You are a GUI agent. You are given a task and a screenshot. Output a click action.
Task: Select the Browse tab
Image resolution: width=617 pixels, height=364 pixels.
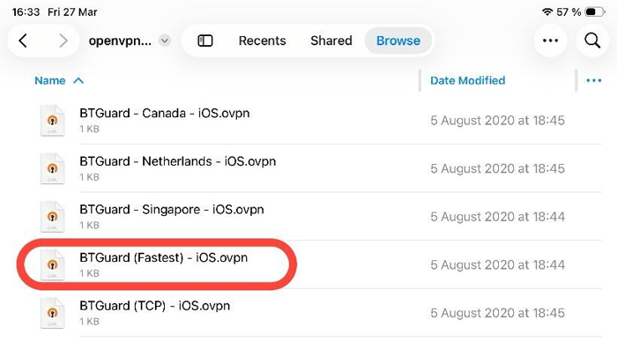(398, 41)
